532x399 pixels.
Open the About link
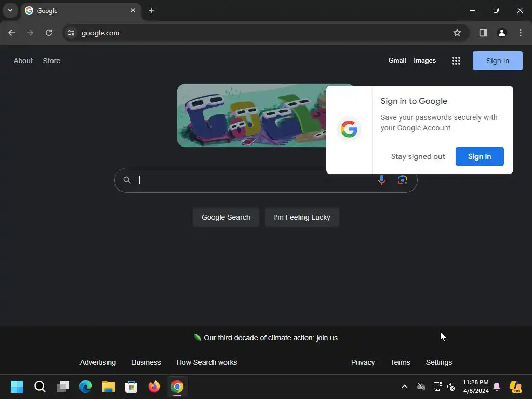pyautogui.click(x=23, y=61)
